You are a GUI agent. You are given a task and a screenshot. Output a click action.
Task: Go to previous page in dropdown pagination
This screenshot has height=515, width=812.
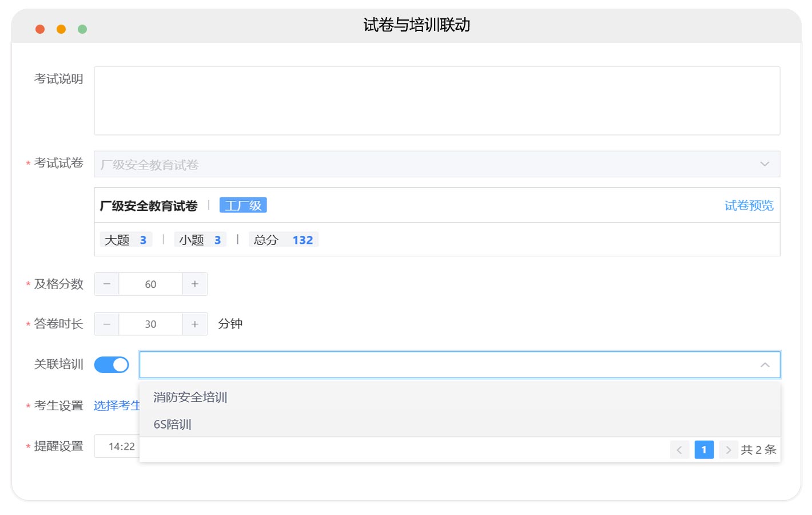679,450
